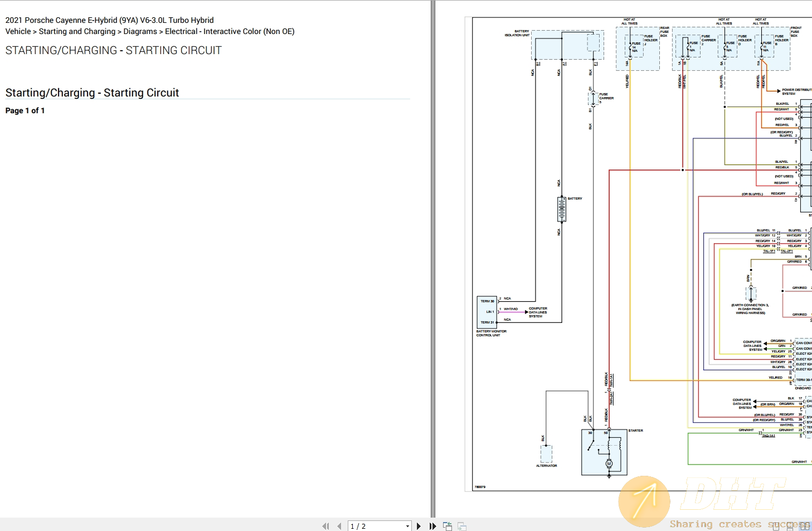Open the page number dropdown arrow
Image resolution: width=812 pixels, height=531 pixels.
point(407,526)
